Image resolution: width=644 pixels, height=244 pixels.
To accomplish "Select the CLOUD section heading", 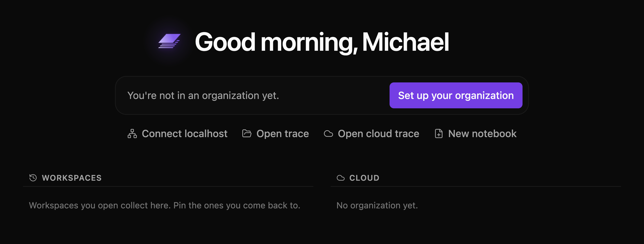I will [364, 178].
